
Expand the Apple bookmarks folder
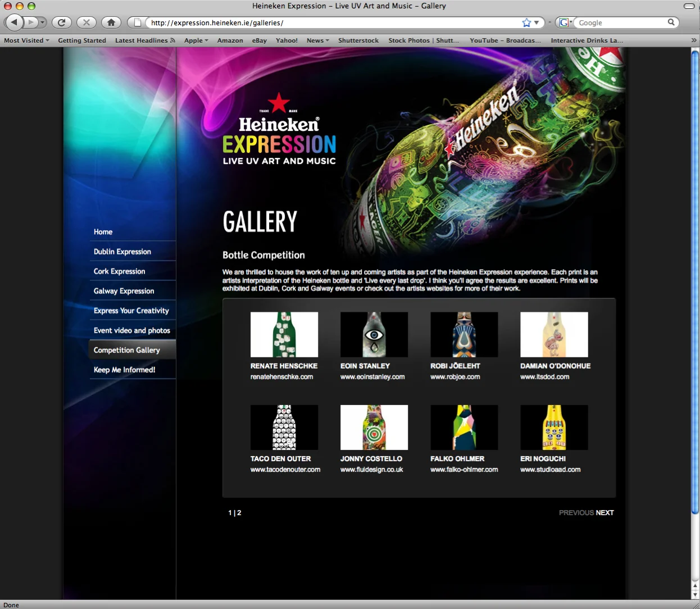[x=196, y=40]
